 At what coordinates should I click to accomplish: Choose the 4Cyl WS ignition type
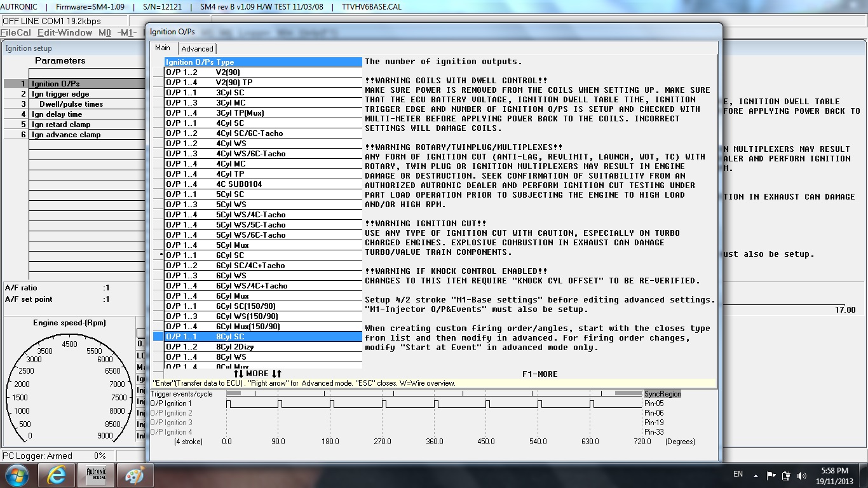(263, 144)
